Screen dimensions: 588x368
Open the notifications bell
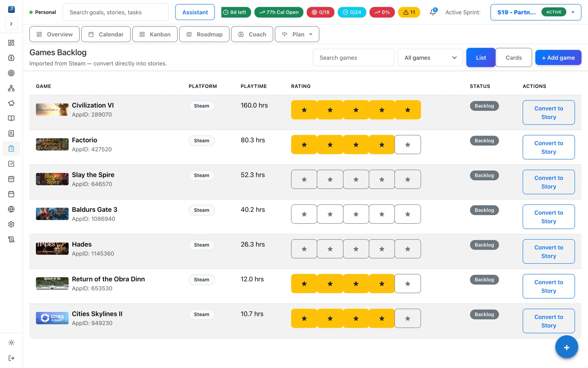point(433,12)
